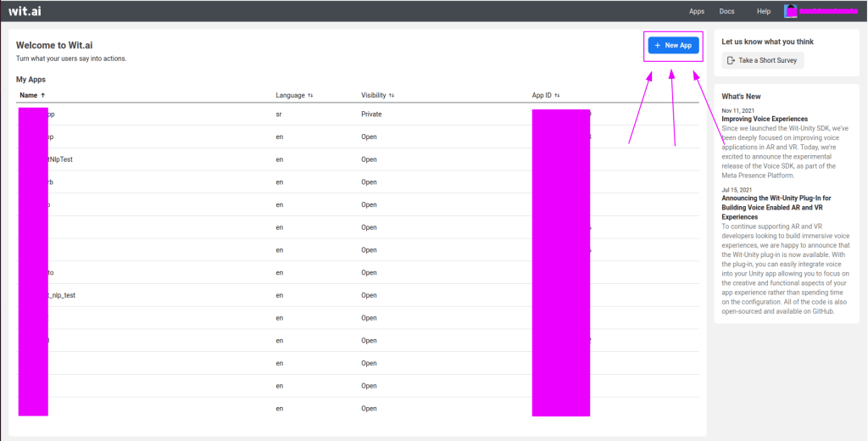
Task: Open the app ending in NlpTest
Action: 357,159
